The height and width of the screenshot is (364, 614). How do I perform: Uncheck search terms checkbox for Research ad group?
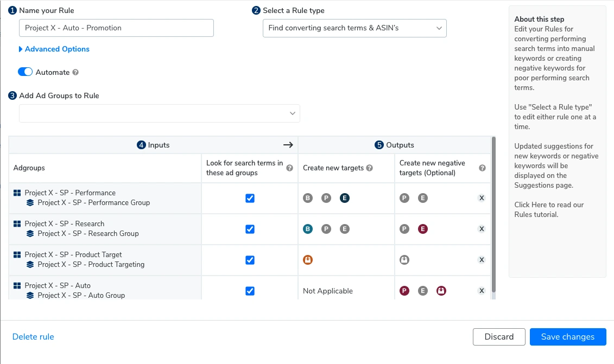[x=250, y=229]
